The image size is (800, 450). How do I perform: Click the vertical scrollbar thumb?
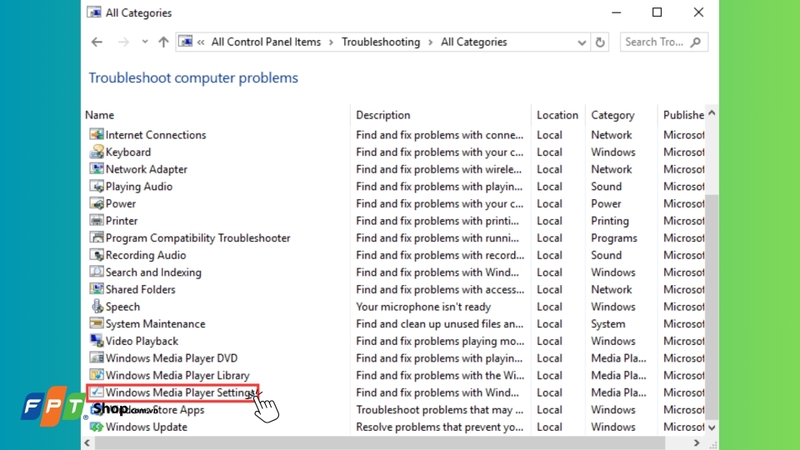tap(712, 306)
